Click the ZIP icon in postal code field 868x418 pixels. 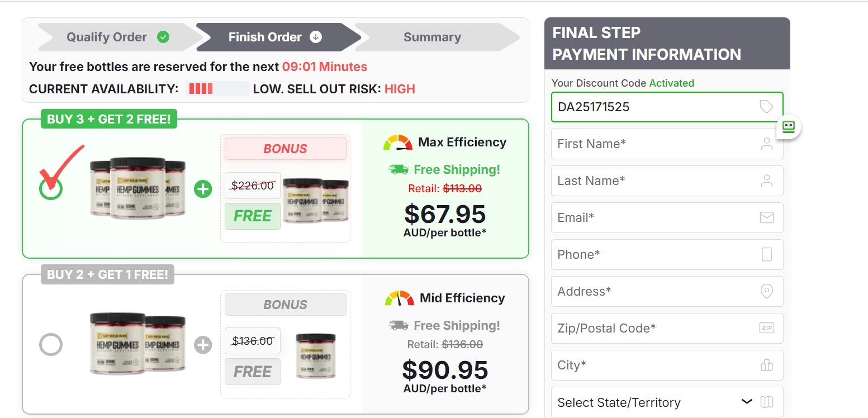point(767,328)
